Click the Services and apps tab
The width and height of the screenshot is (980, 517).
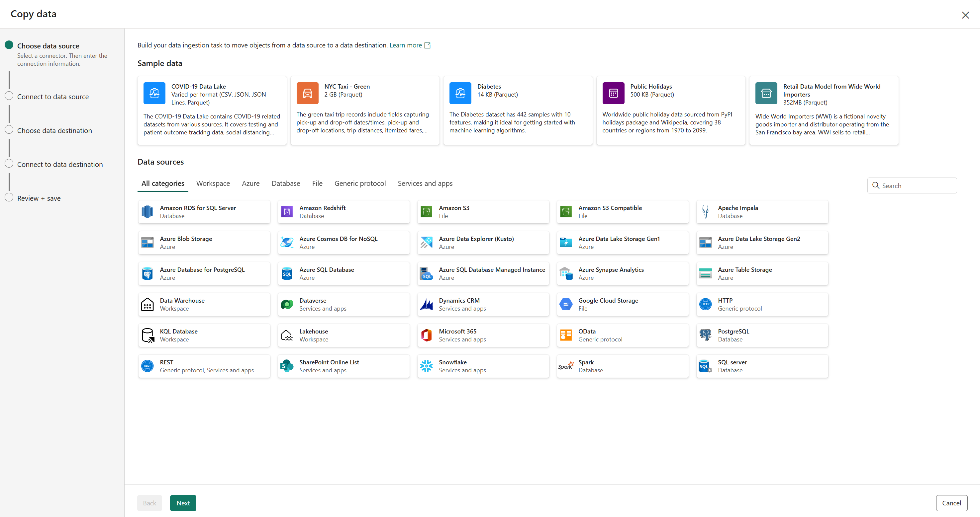[425, 183]
